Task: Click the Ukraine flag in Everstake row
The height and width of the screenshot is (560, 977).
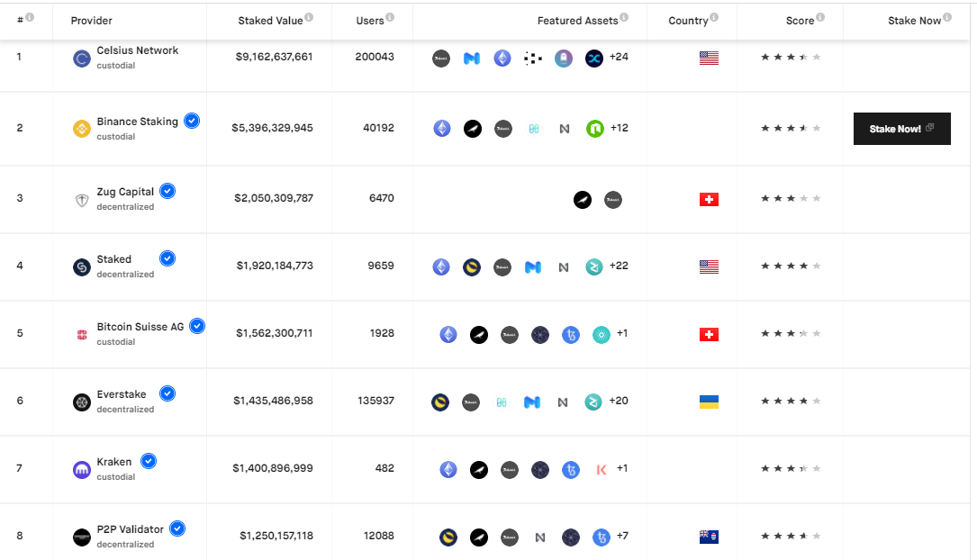Action: pos(709,402)
